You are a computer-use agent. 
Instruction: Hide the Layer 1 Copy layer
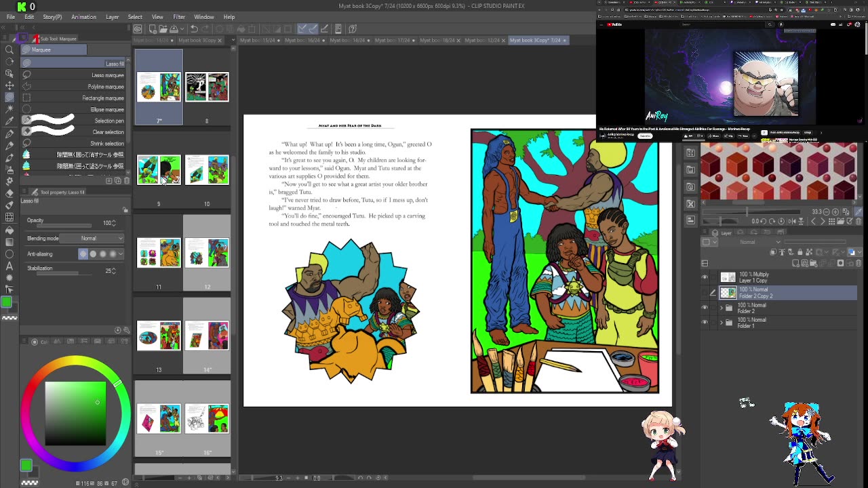pyautogui.click(x=705, y=277)
